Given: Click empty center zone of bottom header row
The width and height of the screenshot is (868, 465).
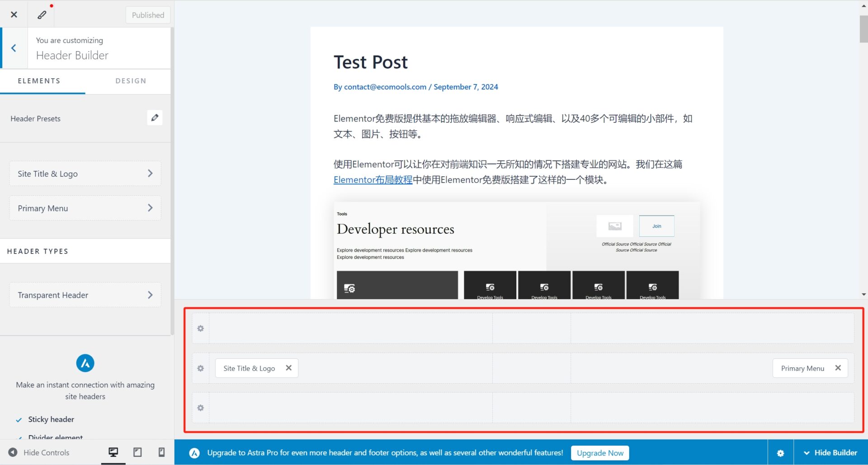Looking at the screenshot, I should click(x=532, y=408).
